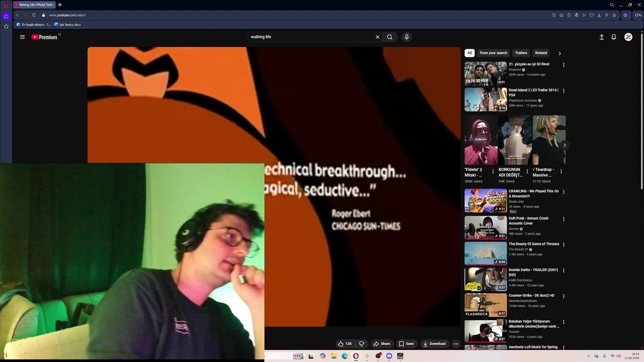This screenshot has width=644, height=362.
Task: Switch to Waking Life Official Trailer tab
Action: [34, 5]
